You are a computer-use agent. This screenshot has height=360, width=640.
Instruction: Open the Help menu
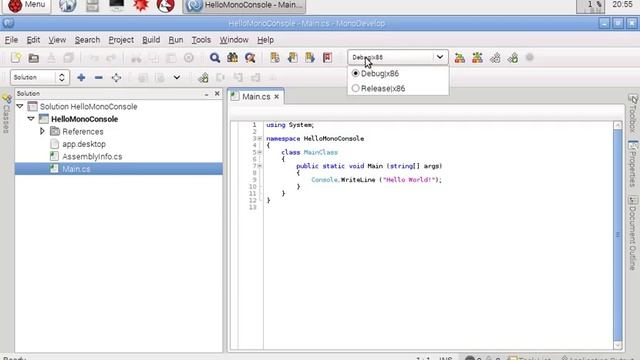[x=265, y=40]
